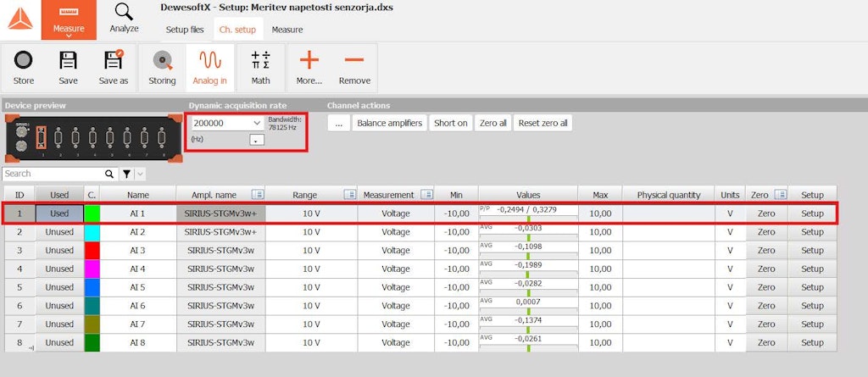Screen dimensions: 868x377
Task: Toggle AI 2 Unused button
Action: (x=60, y=232)
